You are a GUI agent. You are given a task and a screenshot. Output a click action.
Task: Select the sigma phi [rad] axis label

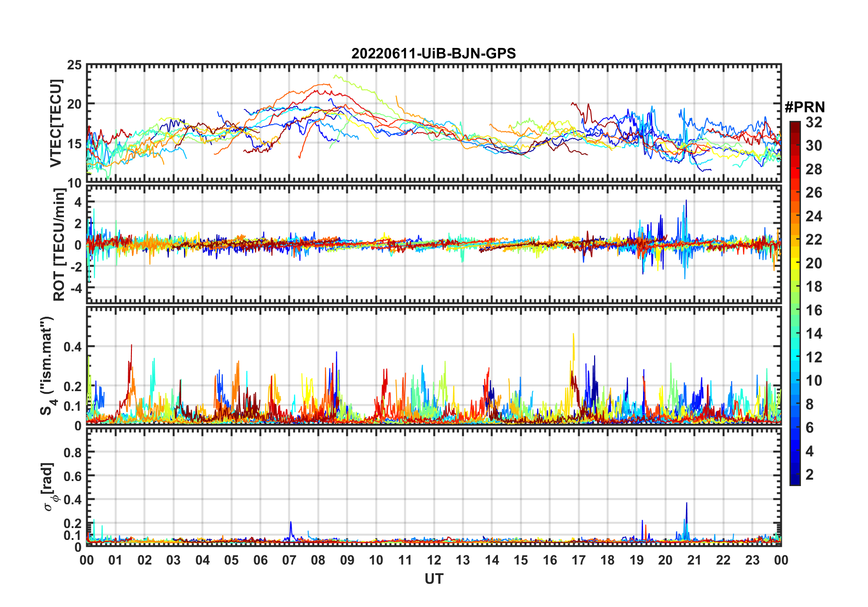(49, 487)
